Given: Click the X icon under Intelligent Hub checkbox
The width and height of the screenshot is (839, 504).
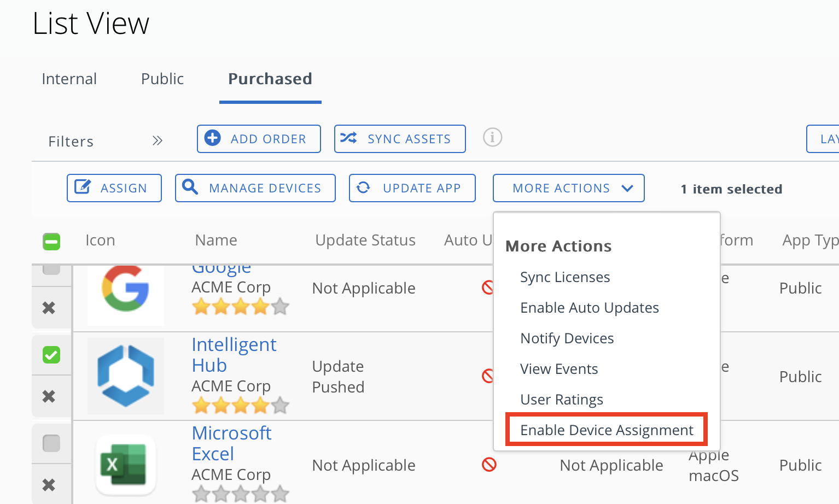Looking at the screenshot, I should click(49, 396).
